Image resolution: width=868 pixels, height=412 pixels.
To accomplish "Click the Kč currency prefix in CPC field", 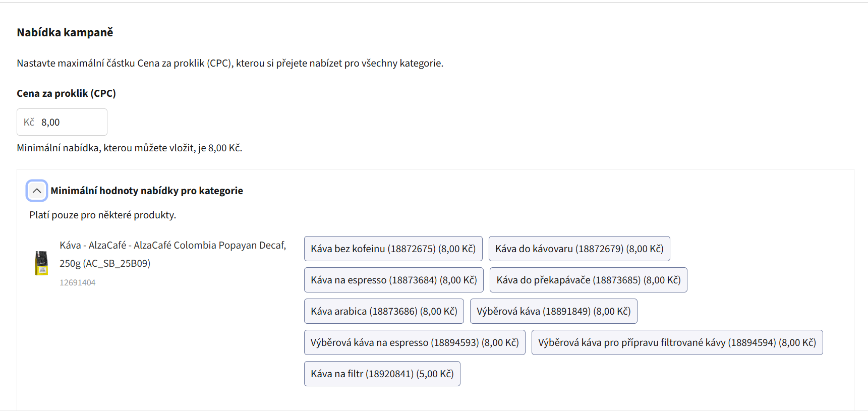I will 29,122.
